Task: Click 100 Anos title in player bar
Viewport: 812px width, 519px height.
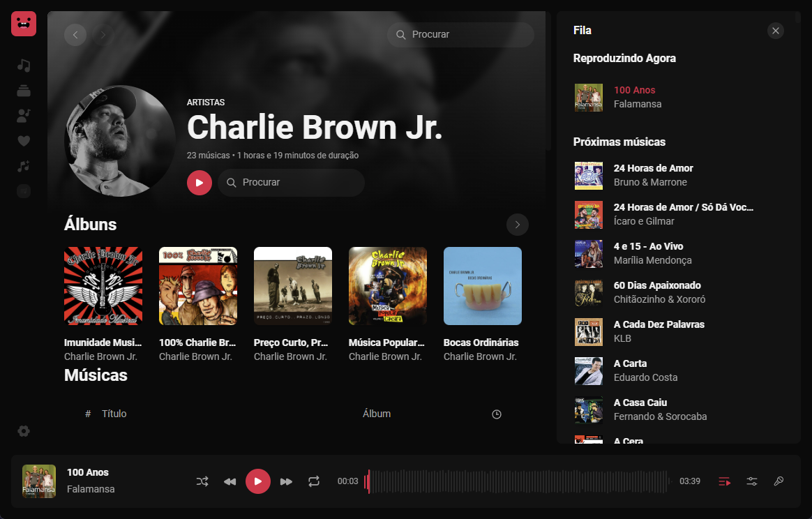Action: click(x=88, y=472)
